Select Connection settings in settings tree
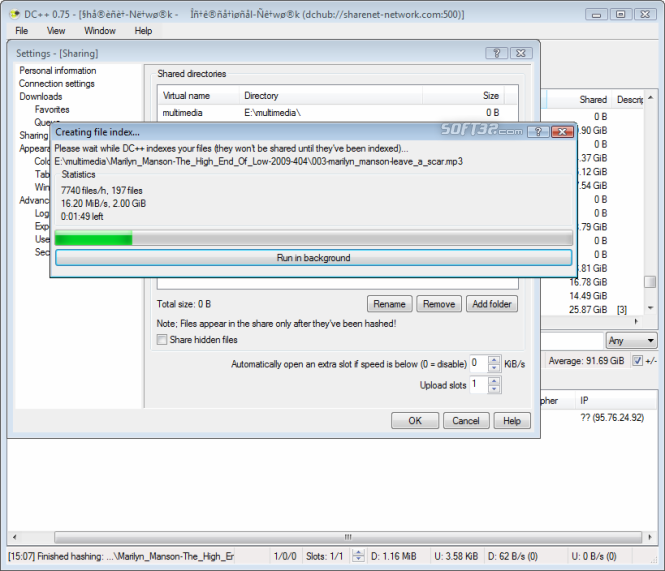This screenshot has width=665, height=571. pyautogui.click(x=56, y=84)
